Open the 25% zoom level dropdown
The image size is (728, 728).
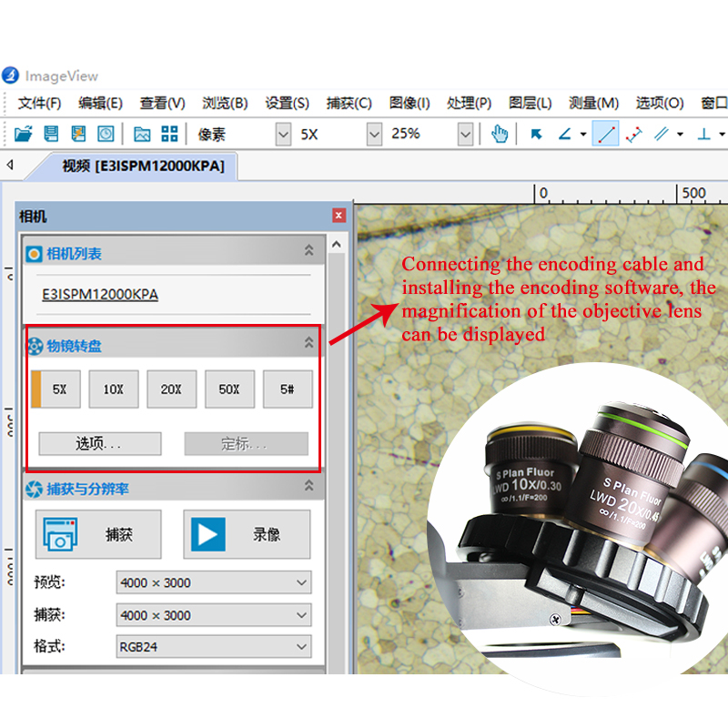pyautogui.click(x=465, y=135)
